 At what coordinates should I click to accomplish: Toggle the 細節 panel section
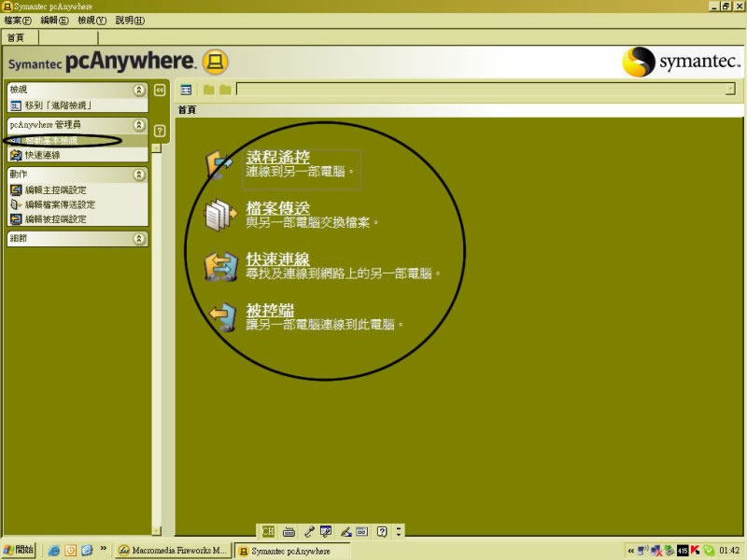(138, 239)
